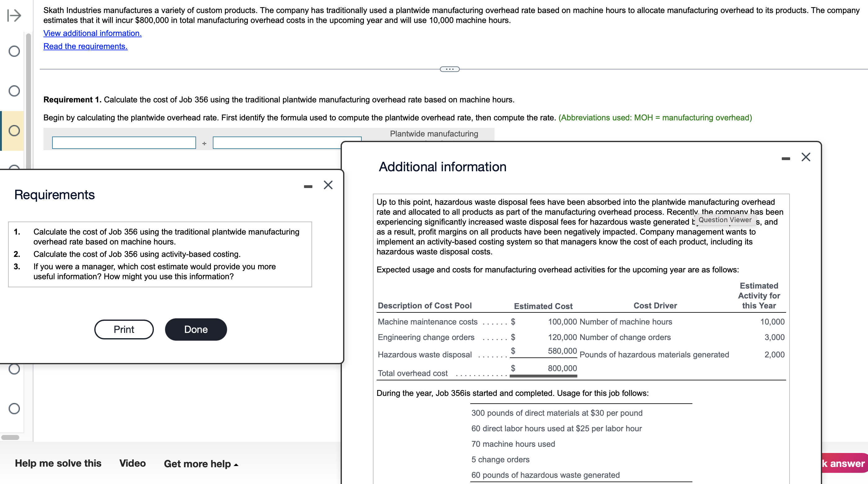Open Help me solve this
Image resolution: width=868 pixels, height=484 pixels.
point(58,463)
